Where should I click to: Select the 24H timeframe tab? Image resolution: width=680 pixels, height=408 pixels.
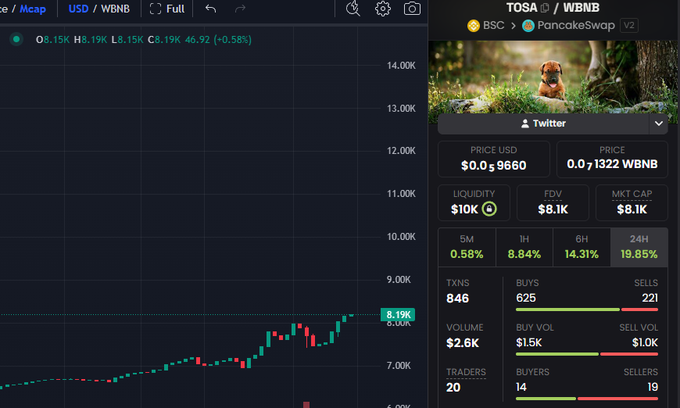pos(639,247)
